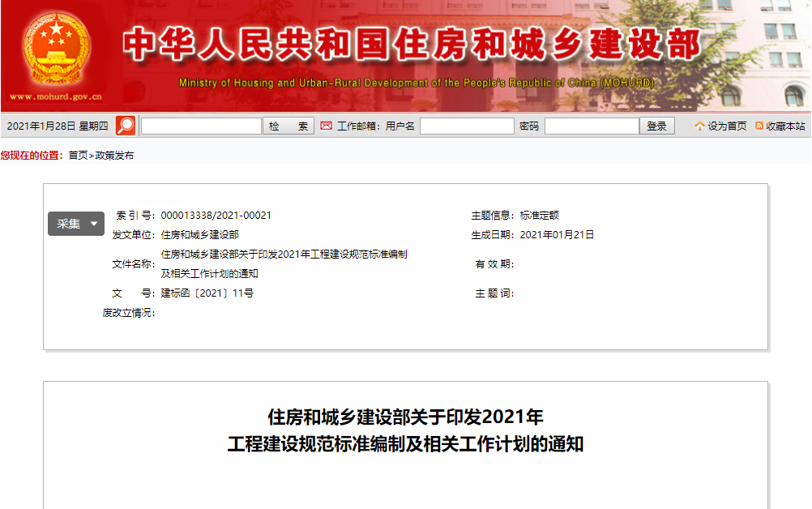Viewport: 812px width, 509px height.
Task: Click the 主题词 label
Action: pyautogui.click(x=494, y=293)
